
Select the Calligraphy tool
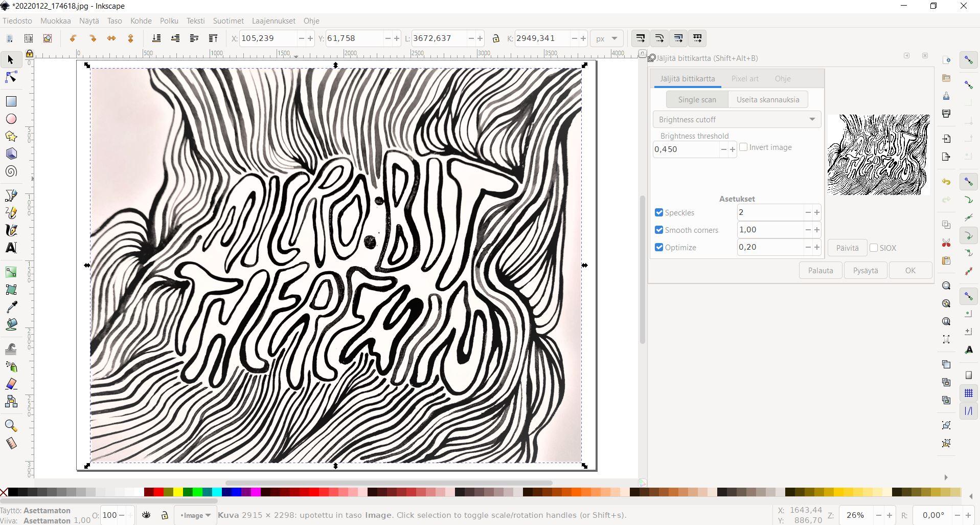[x=11, y=230]
